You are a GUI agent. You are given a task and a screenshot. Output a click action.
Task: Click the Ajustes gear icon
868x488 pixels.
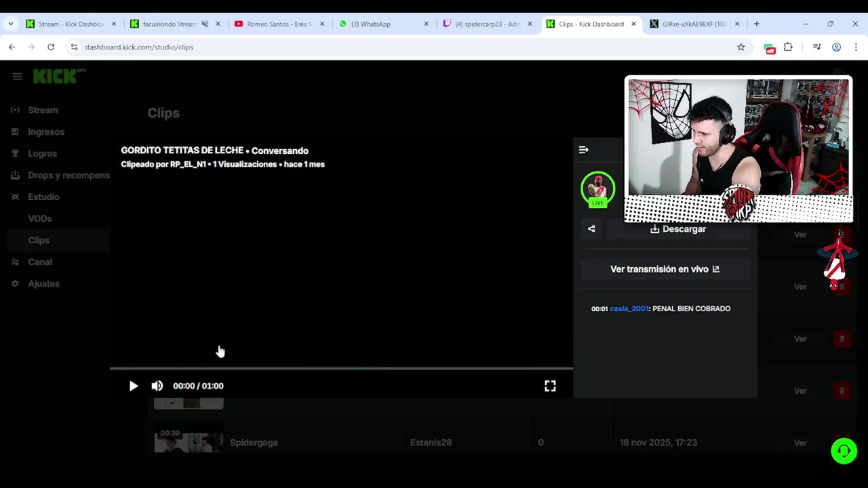click(x=15, y=283)
